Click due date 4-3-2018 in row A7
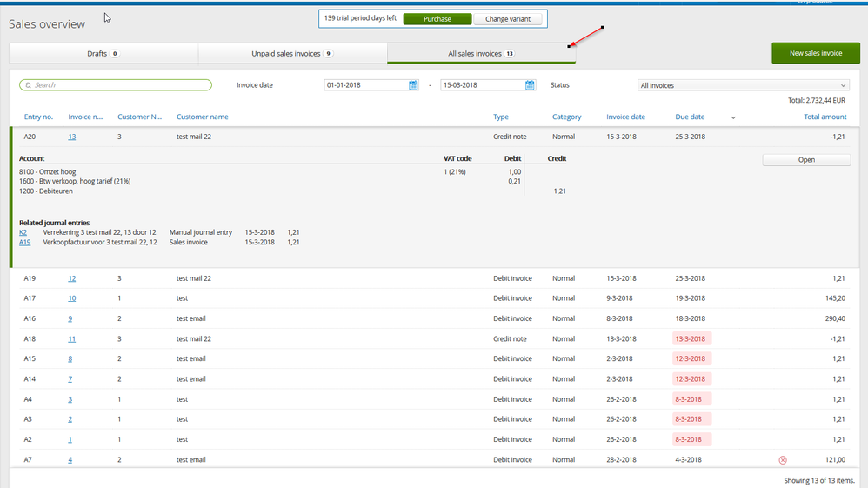The width and height of the screenshot is (868, 488). [x=688, y=460]
